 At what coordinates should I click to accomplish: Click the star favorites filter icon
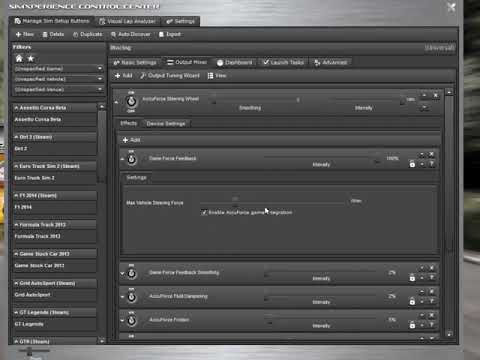(31, 59)
